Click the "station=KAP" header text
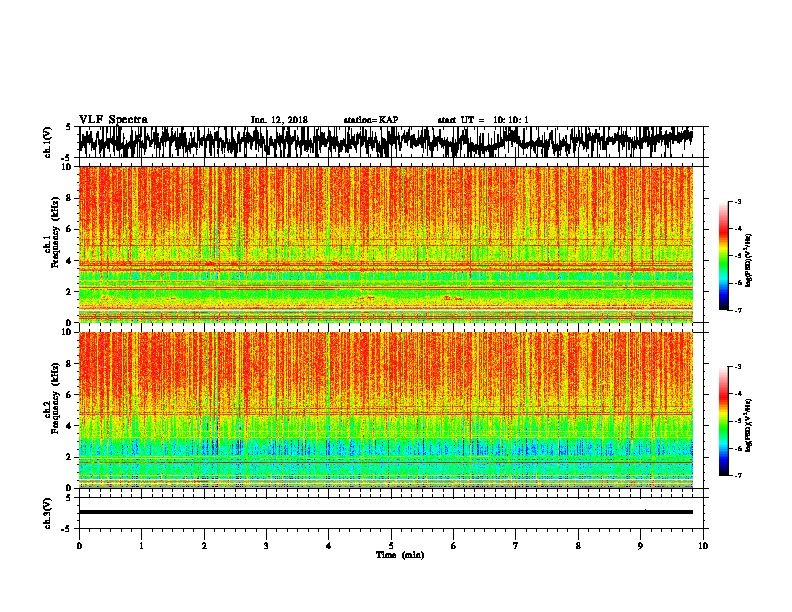792x612 pixels. coord(371,120)
